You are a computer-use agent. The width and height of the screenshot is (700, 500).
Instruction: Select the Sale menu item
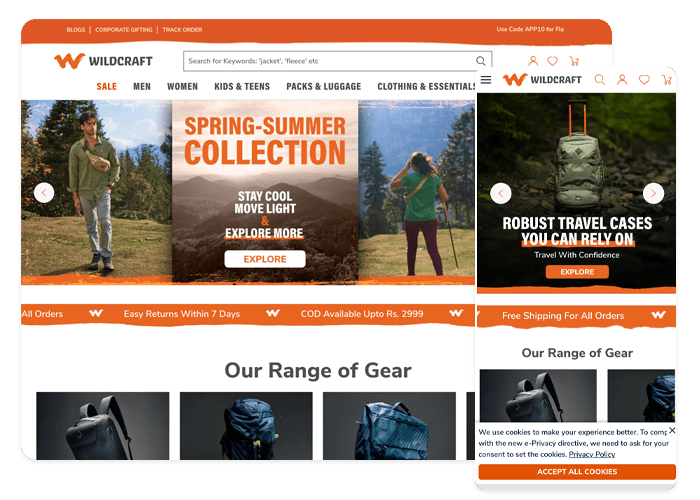106,87
